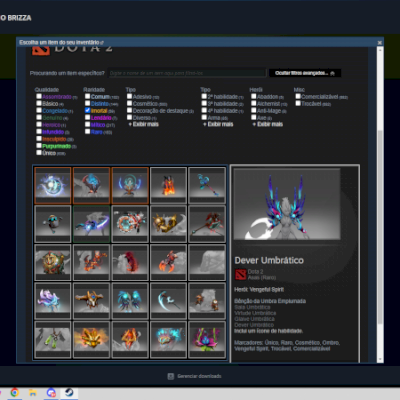The height and width of the screenshot is (400, 400).
Task: Enable the Único quality filter
Action: pyautogui.click(x=39, y=153)
